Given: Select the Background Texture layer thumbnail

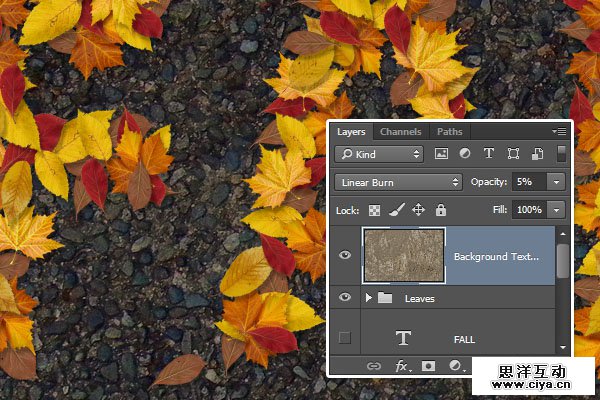Looking at the screenshot, I should click(x=401, y=255).
